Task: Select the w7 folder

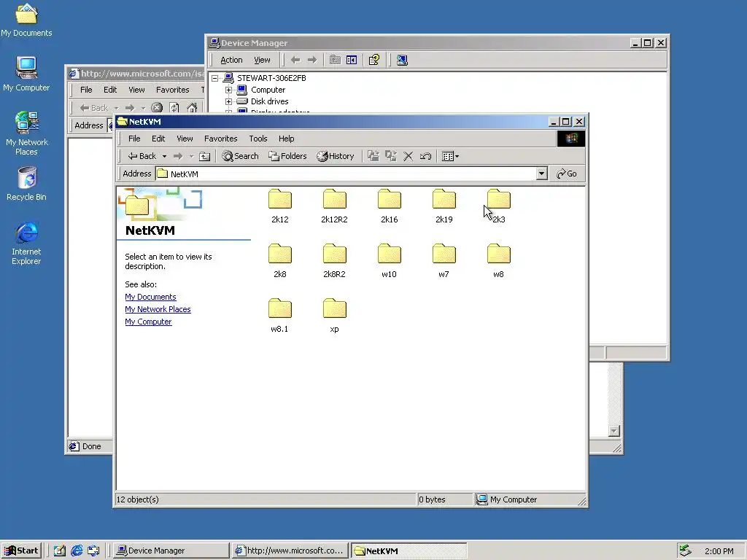Action: coord(444,260)
